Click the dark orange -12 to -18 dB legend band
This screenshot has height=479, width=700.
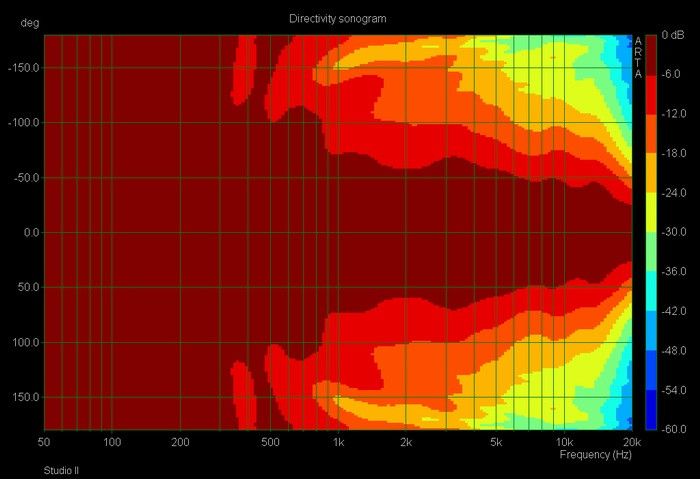(651, 133)
